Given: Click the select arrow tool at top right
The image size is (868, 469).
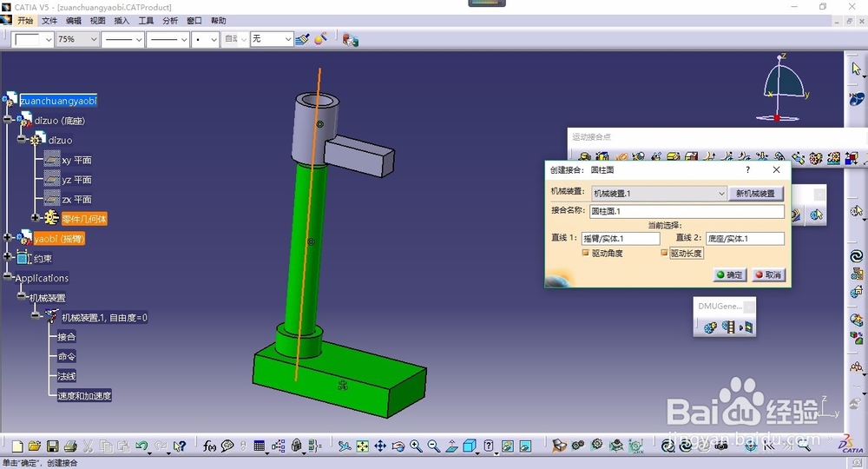Looking at the screenshot, I should [x=856, y=69].
